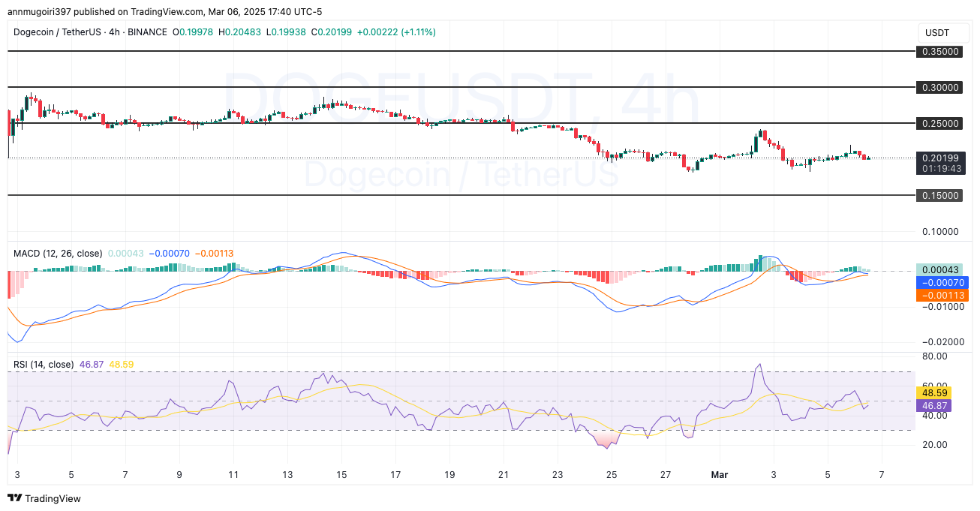Click the 17 date label on time axis
Image resolution: width=980 pixels, height=511 pixels.
coord(395,474)
